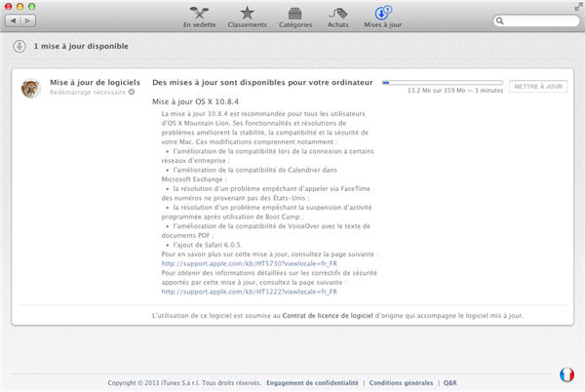Open the HT1222 security support link
The height and width of the screenshot is (392, 585).
point(250,292)
